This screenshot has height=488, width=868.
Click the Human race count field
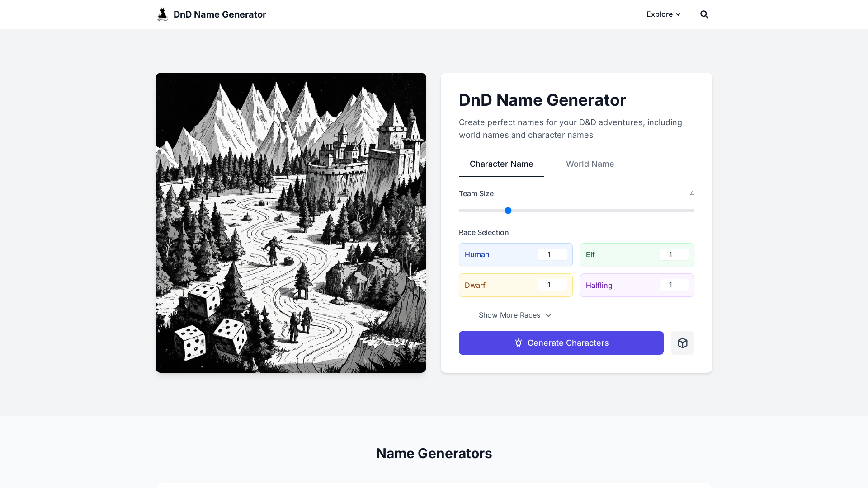point(552,255)
